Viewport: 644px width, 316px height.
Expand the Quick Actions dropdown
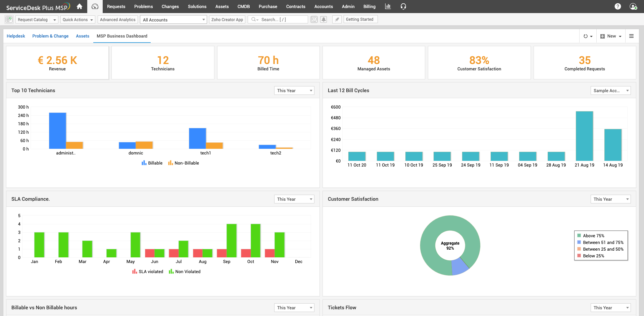coord(78,19)
